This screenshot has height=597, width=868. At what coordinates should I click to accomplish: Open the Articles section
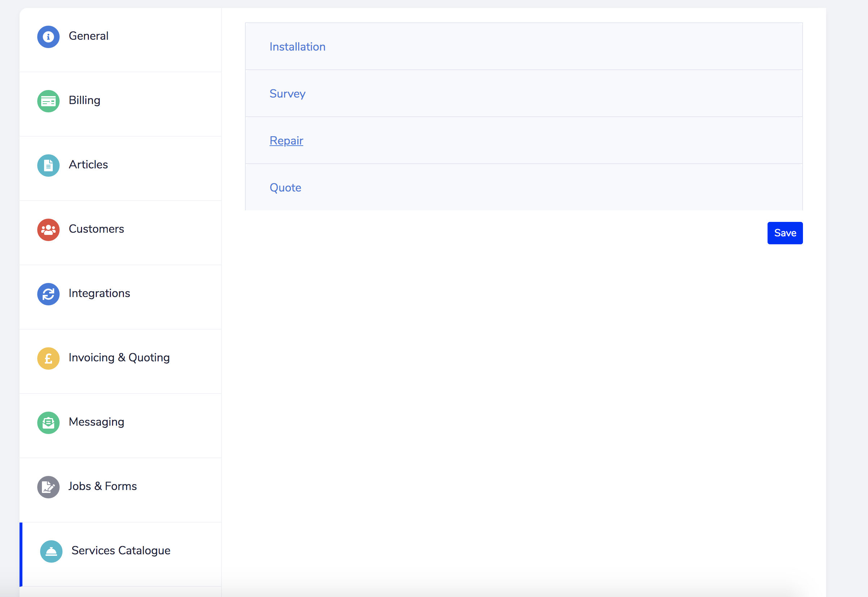pos(120,169)
